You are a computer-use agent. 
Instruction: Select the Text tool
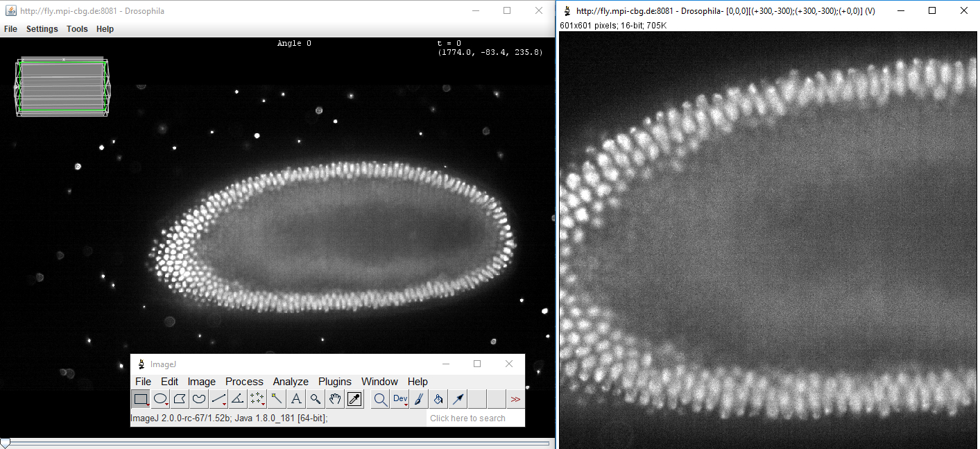coord(296,398)
